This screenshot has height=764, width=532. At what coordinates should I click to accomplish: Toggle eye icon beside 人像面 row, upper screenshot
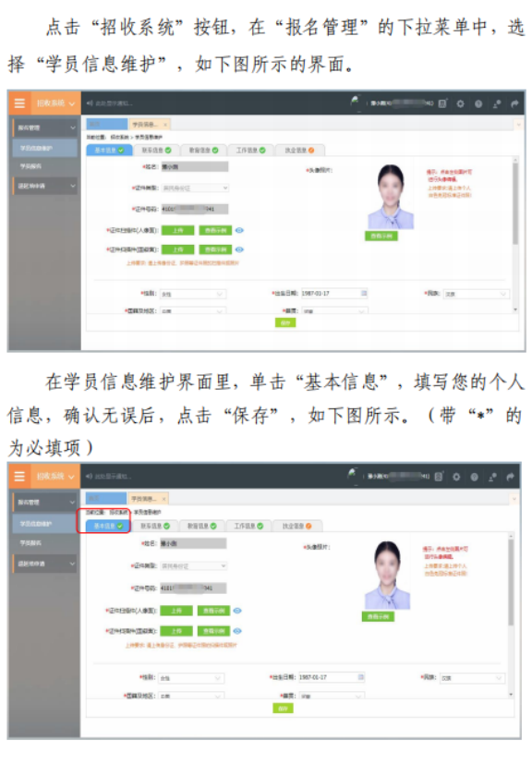coord(239,230)
